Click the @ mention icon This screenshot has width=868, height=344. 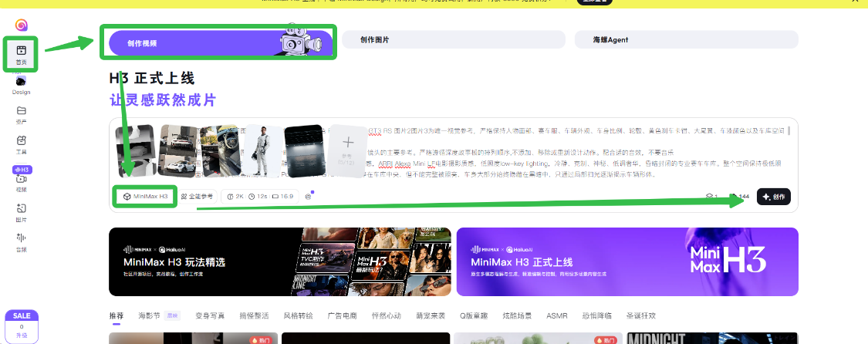(309, 197)
